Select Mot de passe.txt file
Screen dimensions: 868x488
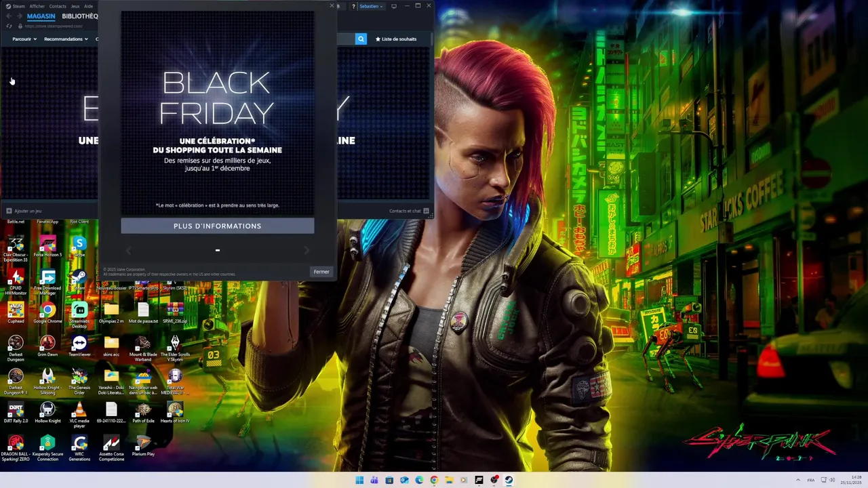143,313
